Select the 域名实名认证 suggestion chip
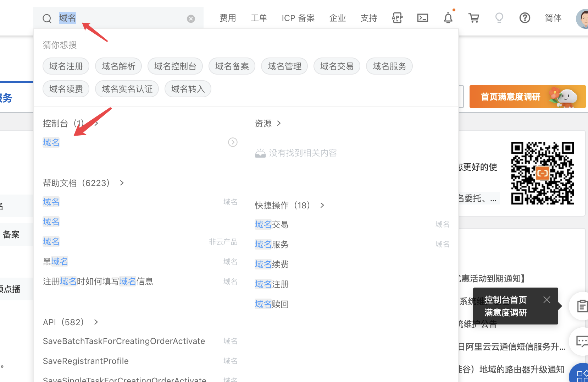 click(x=127, y=89)
